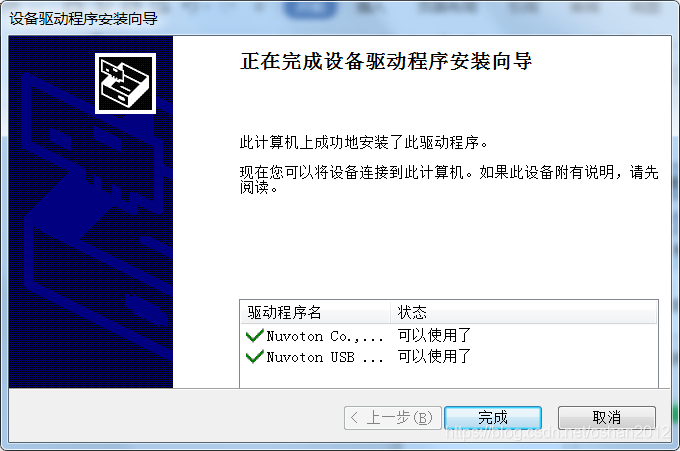Image resolution: width=680 pixels, height=451 pixels.
Task: Click the text 此计算机上成功地安装了此驱动程序
Action: pyautogui.click(x=364, y=142)
